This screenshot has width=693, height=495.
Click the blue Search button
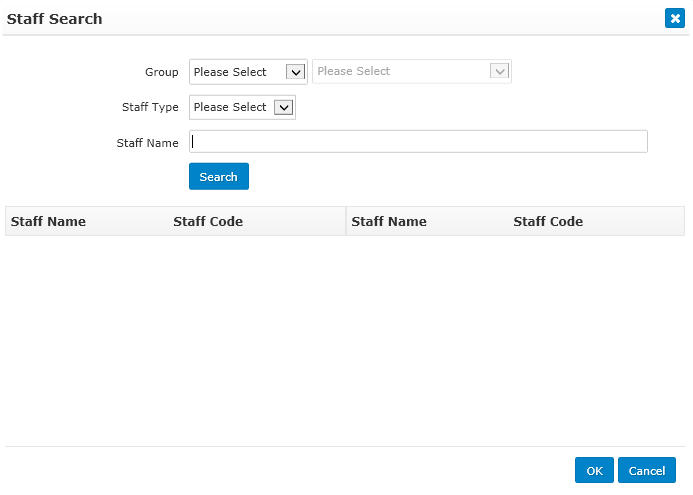coord(219,176)
